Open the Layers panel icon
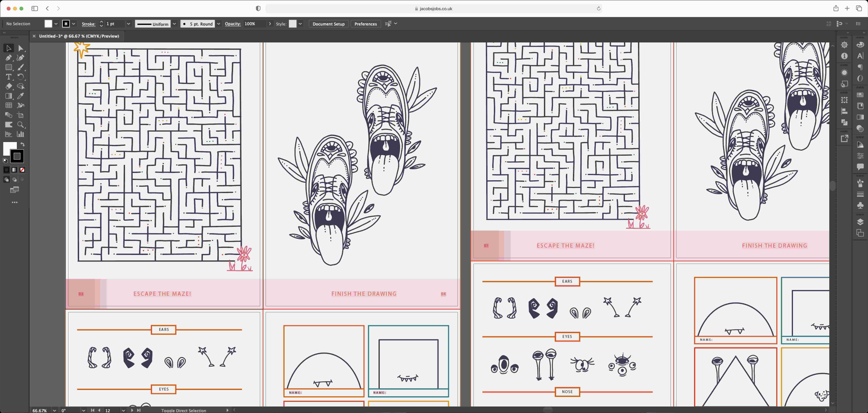This screenshot has width=868, height=413. coord(860,222)
